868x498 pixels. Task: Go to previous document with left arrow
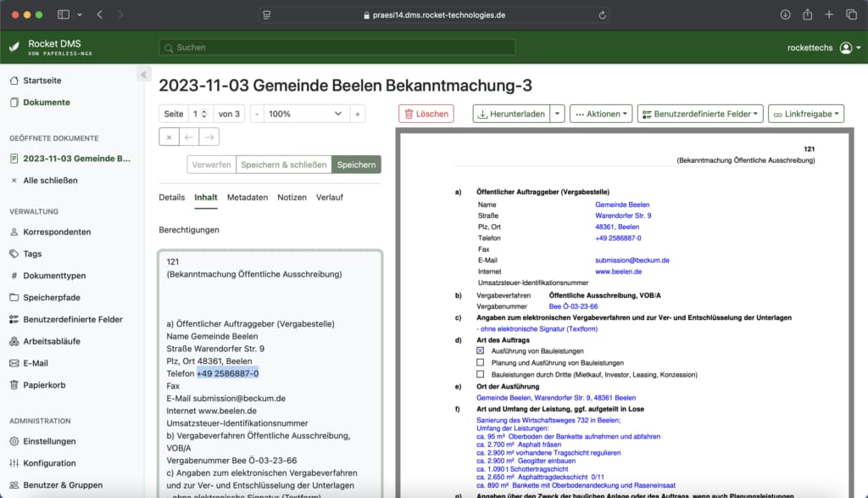click(189, 137)
